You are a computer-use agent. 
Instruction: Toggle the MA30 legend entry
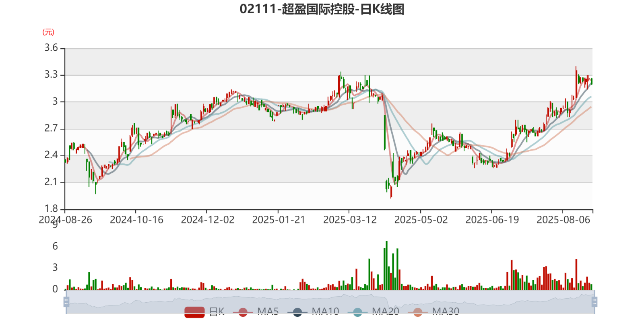(x=433, y=312)
